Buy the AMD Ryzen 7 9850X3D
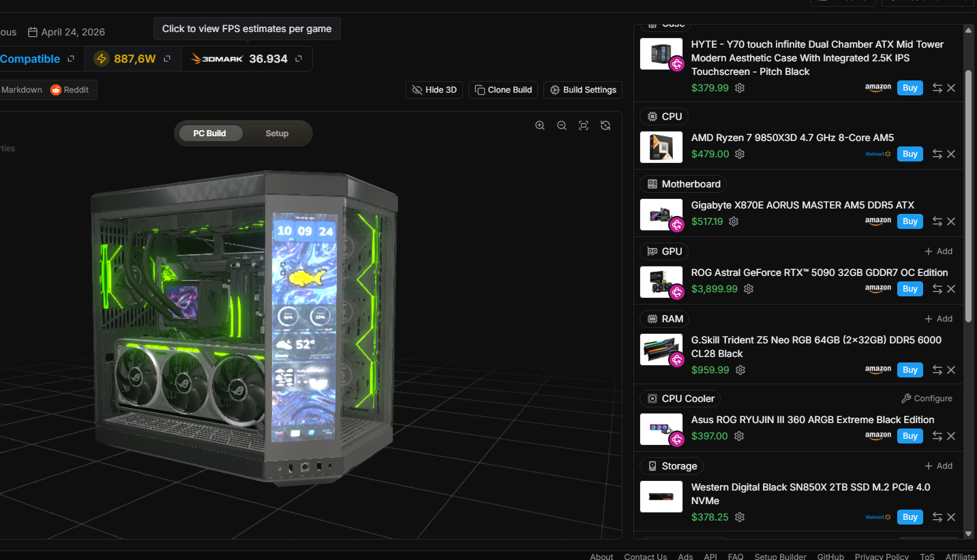The height and width of the screenshot is (560, 977). click(910, 154)
